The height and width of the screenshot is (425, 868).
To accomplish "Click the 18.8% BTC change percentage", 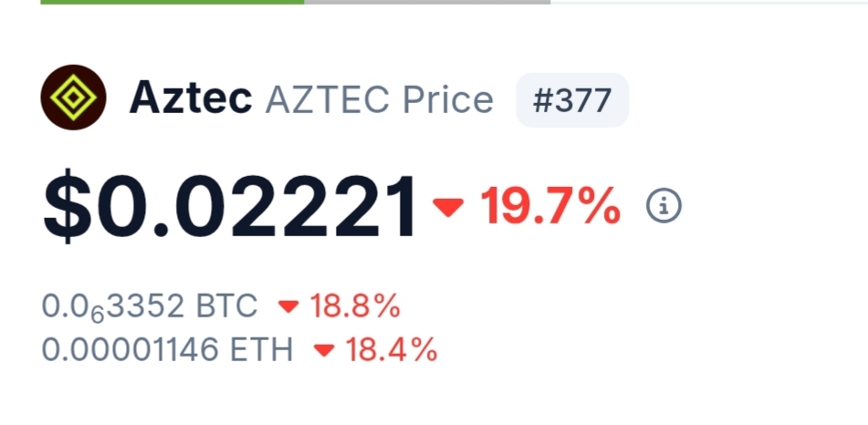I will pyautogui.click(x=355, y=307).
